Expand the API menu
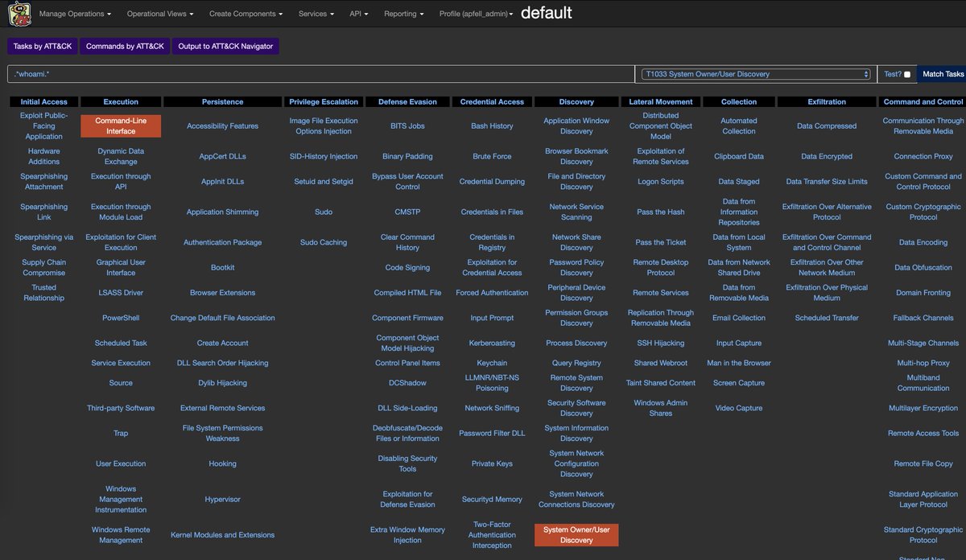 pyautogui.click(x=358, y=14)
